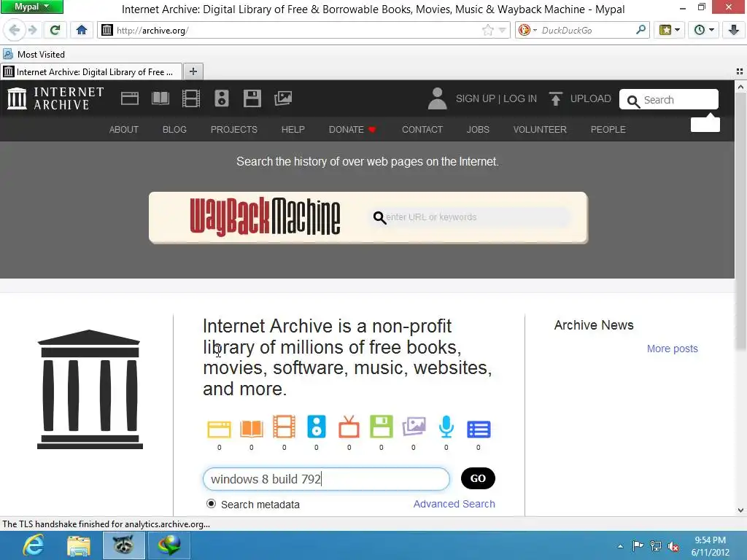The image size is (747, 560).
Task: Open the Audio speaker icon in navbar
Action: click(222, 98)
